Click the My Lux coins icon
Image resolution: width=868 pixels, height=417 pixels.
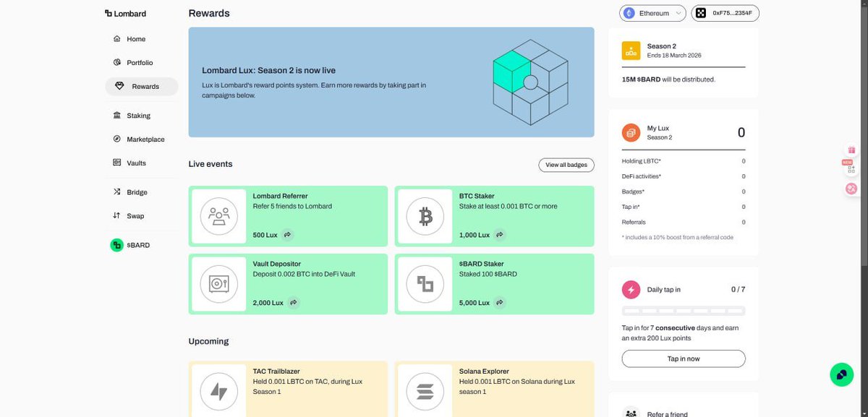(631, 132)
